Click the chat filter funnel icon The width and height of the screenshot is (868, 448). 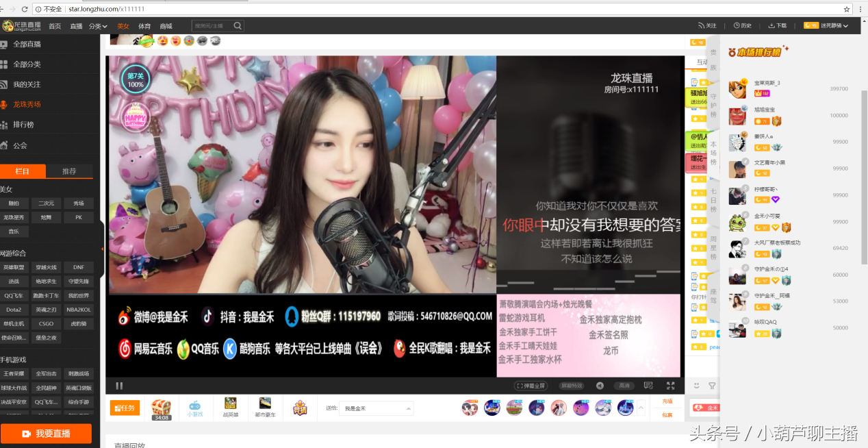[712, 386]
